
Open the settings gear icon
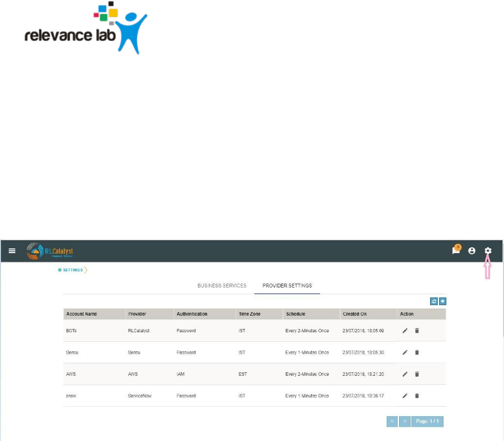(x=488, y=250)
